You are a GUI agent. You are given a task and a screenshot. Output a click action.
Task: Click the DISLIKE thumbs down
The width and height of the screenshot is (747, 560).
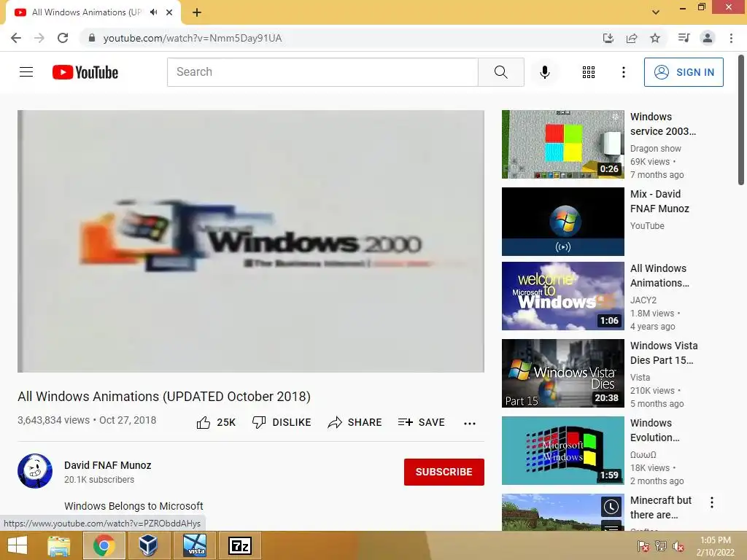[282, 422]
